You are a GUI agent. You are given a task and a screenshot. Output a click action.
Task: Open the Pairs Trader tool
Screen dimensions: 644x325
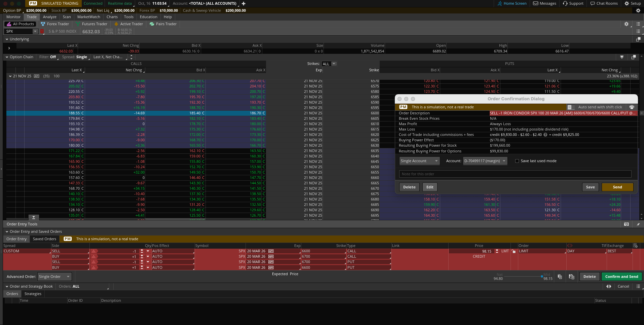tap(163, 24)
